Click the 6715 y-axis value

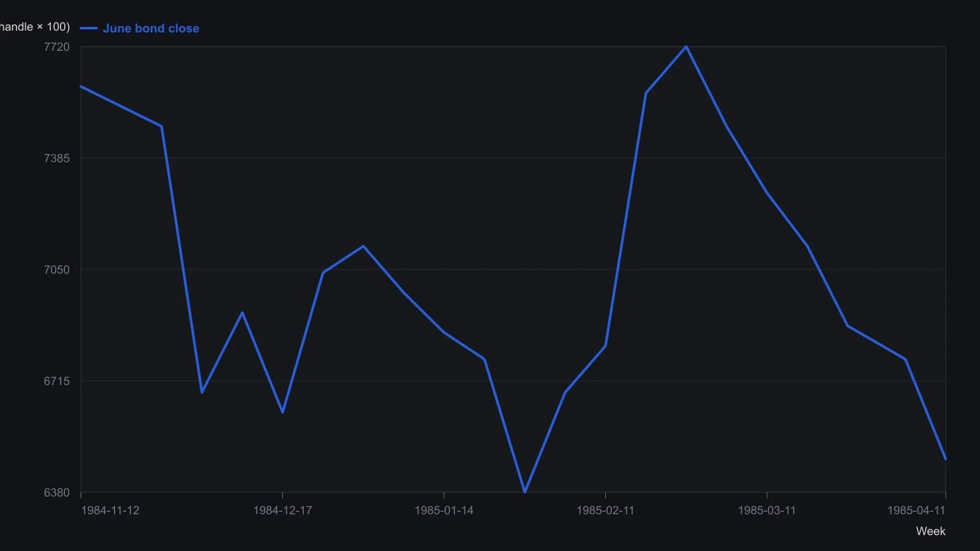click(x=57, y=381)
